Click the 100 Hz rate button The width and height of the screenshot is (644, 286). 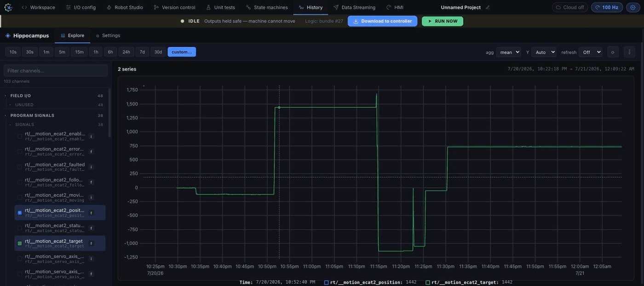pos(607,7)
